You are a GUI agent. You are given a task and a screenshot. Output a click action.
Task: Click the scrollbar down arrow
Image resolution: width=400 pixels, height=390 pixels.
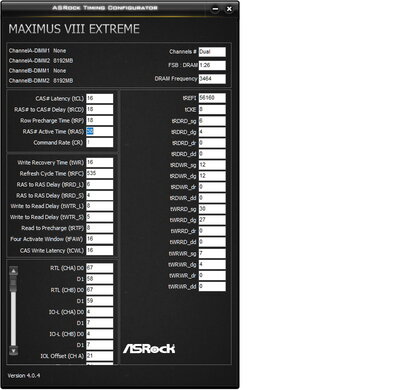(x=13, y=351)
